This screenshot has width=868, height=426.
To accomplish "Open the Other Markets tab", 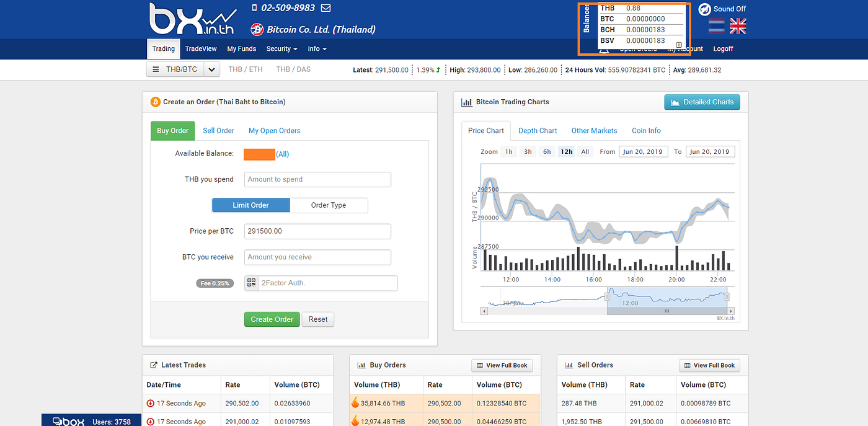I will (x=595, y=131).
